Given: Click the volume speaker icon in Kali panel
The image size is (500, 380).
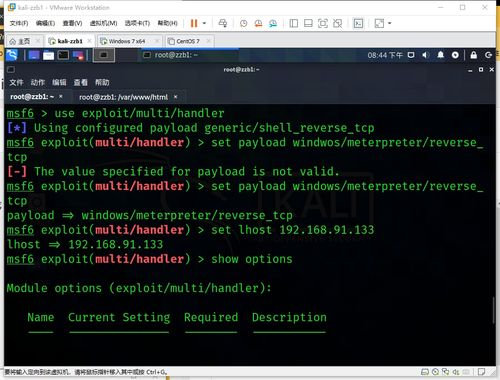Looking at the screenshot, I should click(x=425, y=55).
